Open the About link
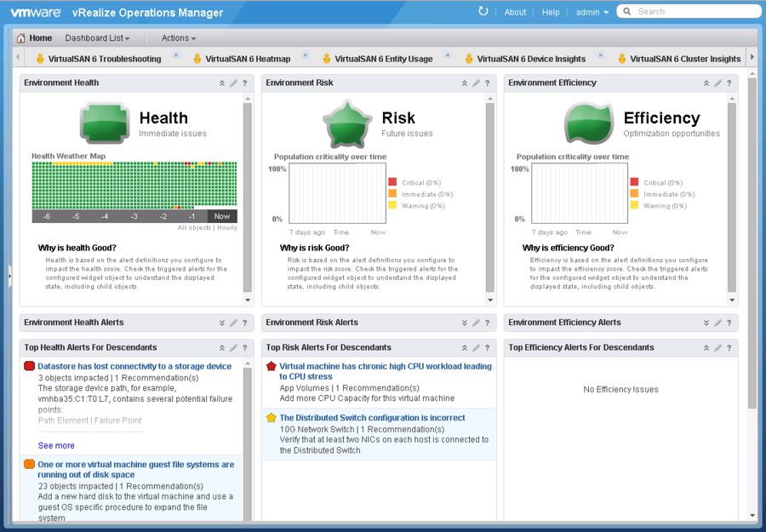The width and height of the screenshot is (766, 532). [515, 12]
